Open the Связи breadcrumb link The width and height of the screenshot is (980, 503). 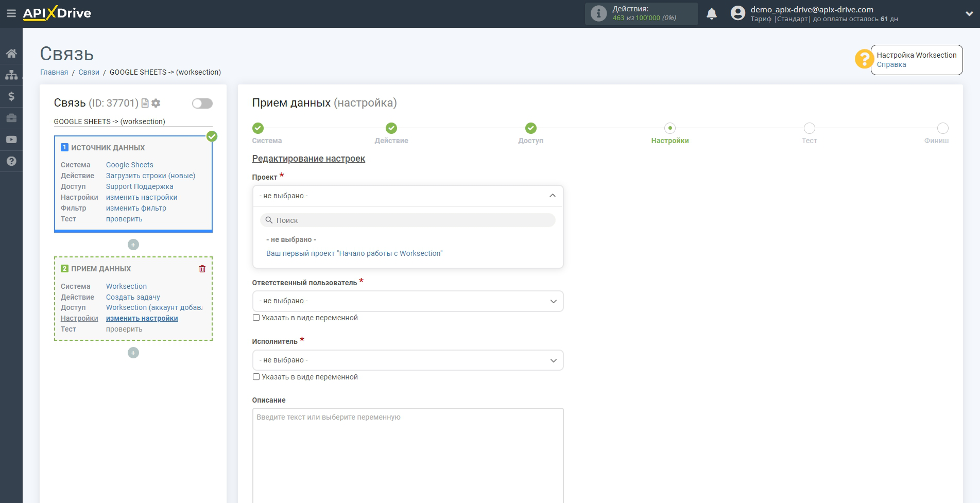tap(89, 72)
